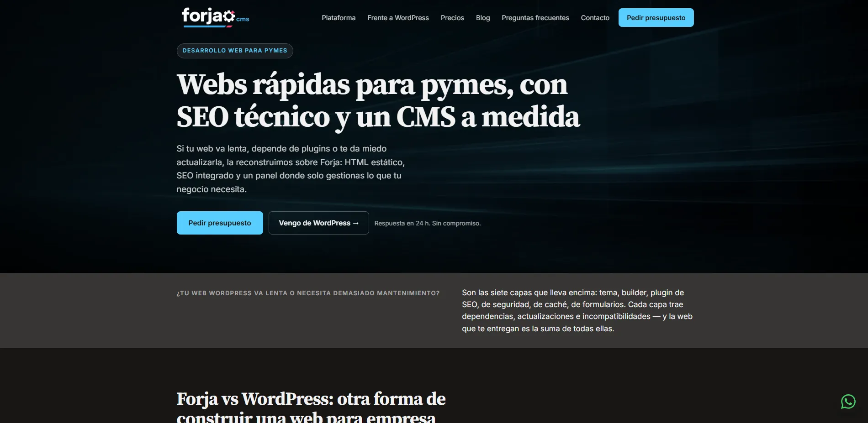
Task: Visit the Blog nav link
Action: tap(483, 18)
